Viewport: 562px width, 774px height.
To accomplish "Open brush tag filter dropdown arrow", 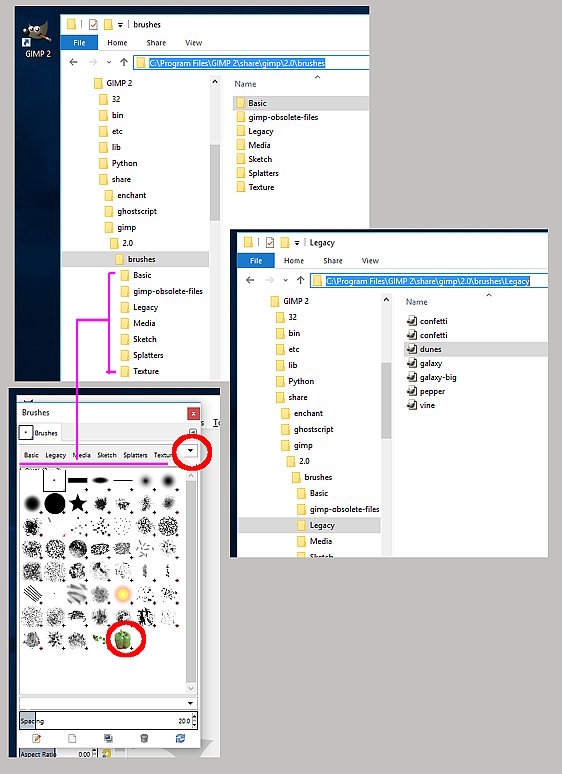I will [x=190, y=451].
